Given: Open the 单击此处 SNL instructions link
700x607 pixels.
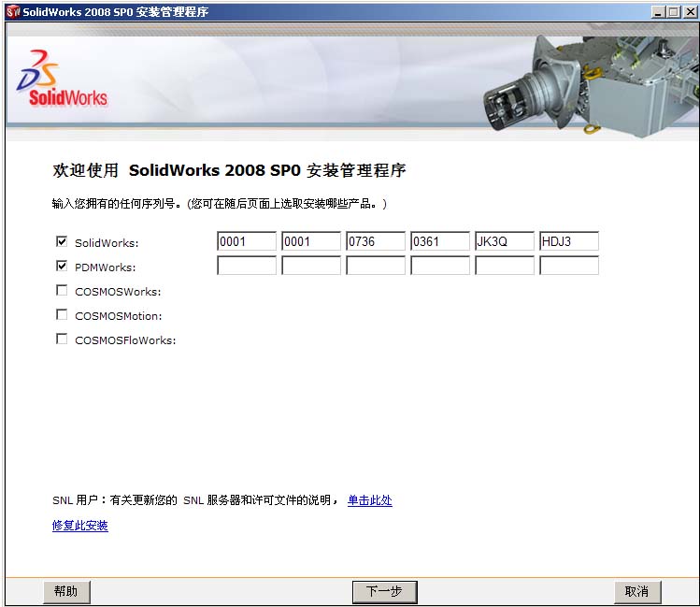Looking at the screenshot, I should click(370, 500).
